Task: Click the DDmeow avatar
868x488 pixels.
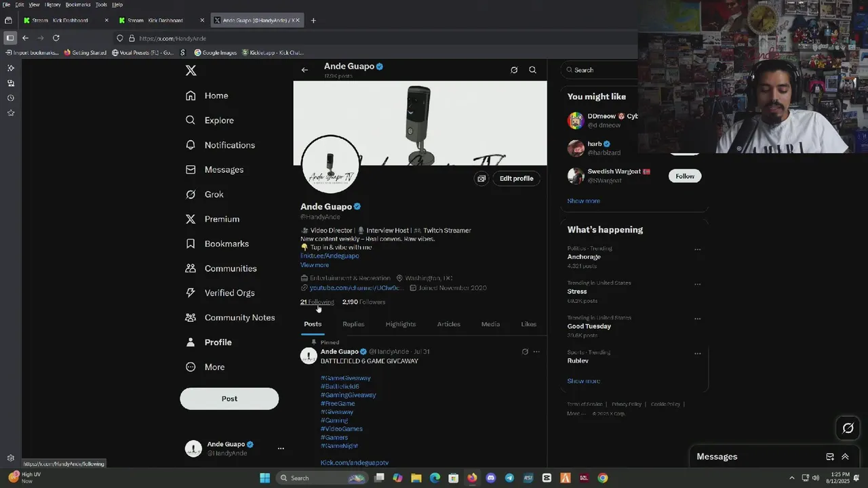Action: click(576, 121)
